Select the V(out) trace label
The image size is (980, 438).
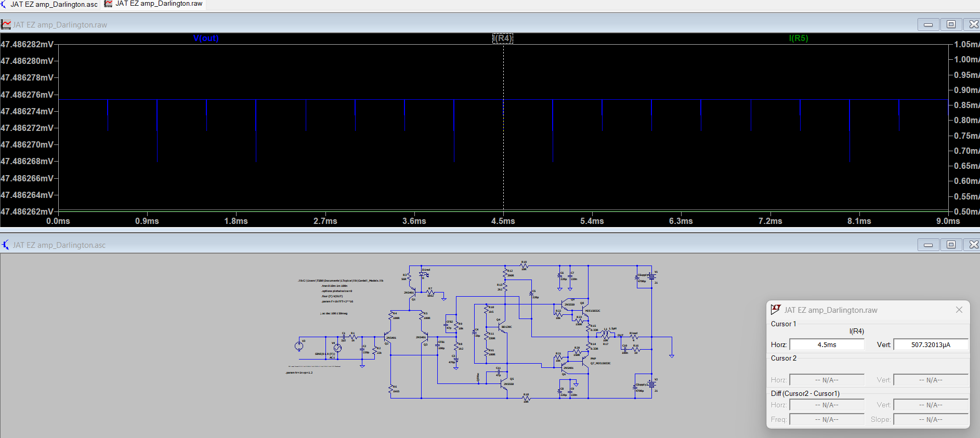(206, 38)
